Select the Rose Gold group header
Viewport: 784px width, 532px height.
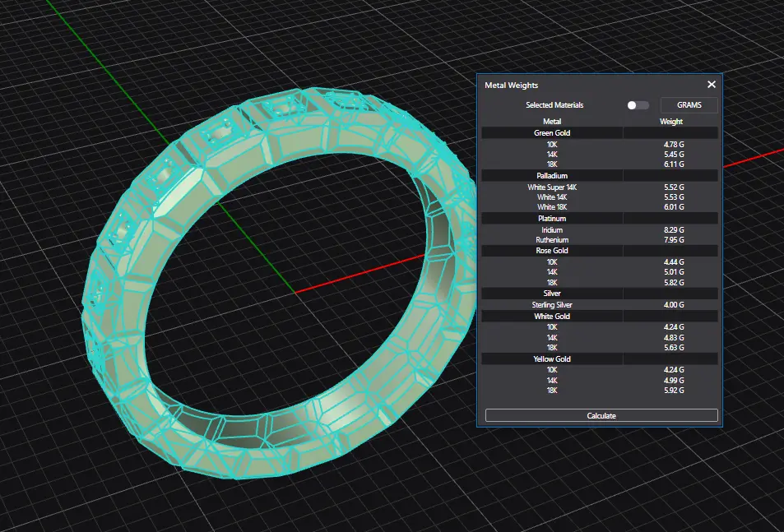[552, 251]
